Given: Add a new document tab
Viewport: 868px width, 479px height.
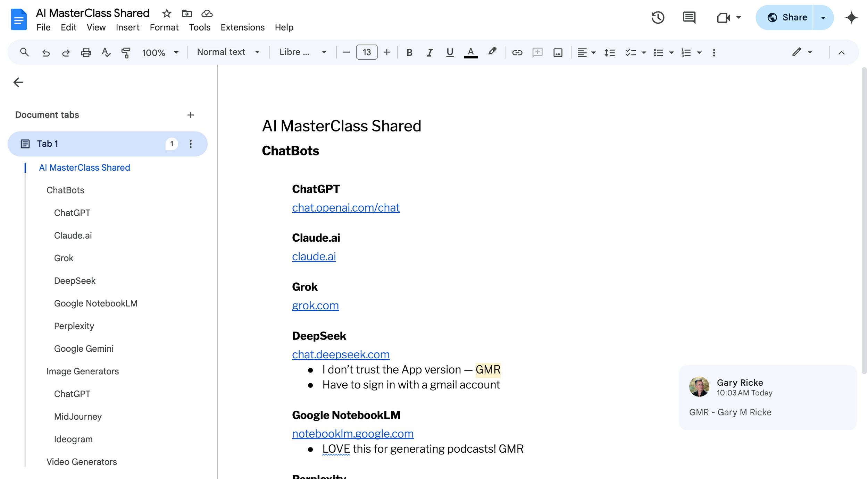Looking at the screenshot, I should (x=190, y=115).
